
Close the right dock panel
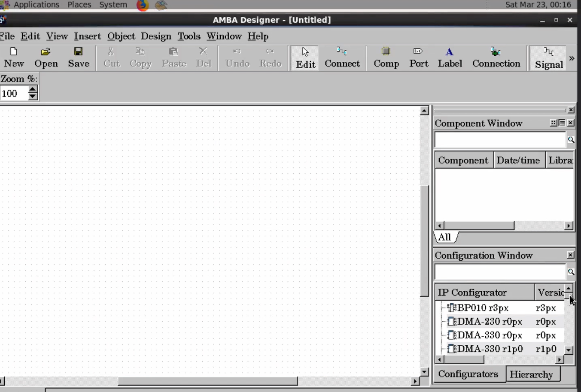pyautogui.click(x=571, y=110)
